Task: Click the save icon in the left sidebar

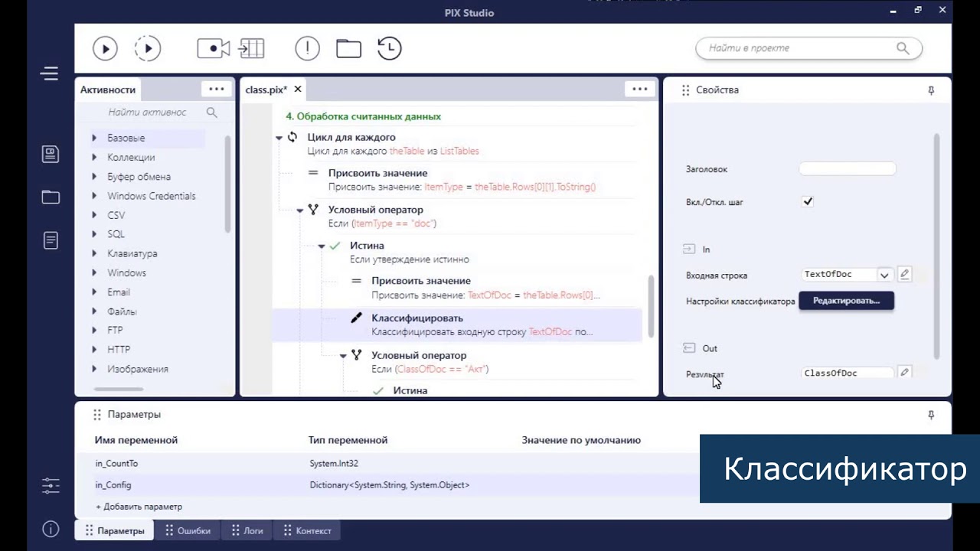Action: click(51, 154)
